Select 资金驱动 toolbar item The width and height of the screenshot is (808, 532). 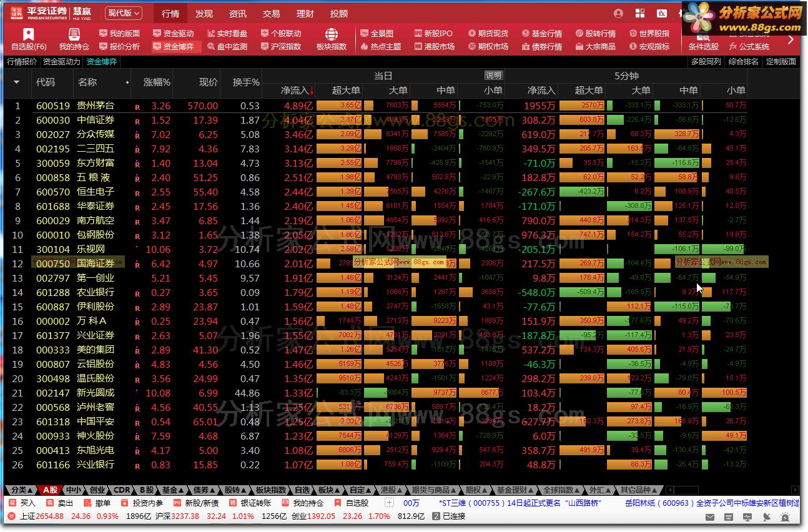click(173, 34)
